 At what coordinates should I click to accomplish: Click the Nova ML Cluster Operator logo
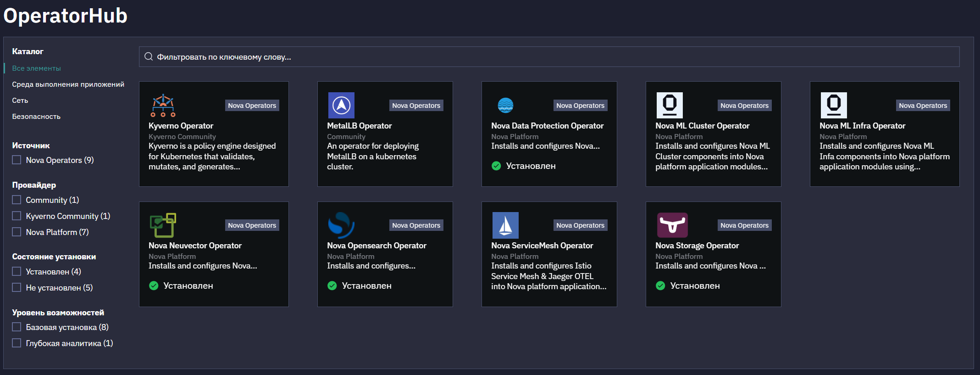tap(670, 105)
